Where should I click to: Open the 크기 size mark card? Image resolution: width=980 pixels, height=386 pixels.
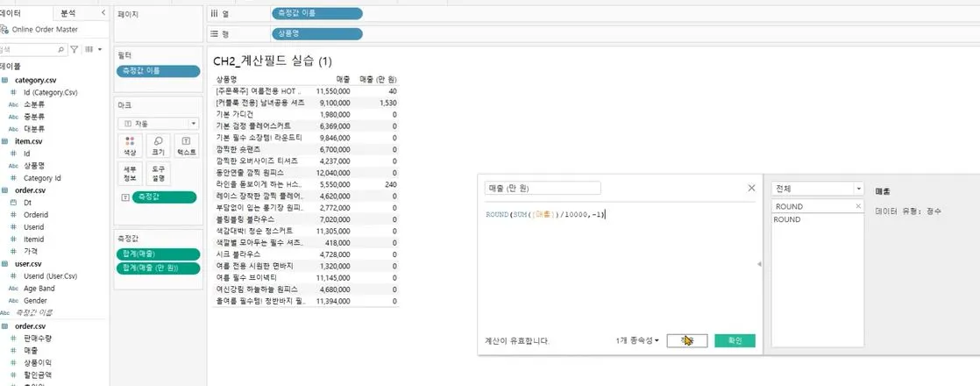point(158,147)
